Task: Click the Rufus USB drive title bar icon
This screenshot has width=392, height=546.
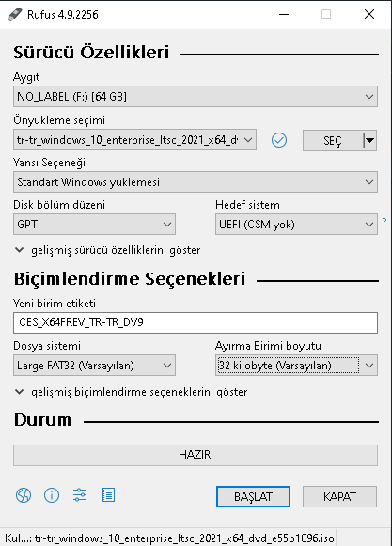Action: click(15, 15)
